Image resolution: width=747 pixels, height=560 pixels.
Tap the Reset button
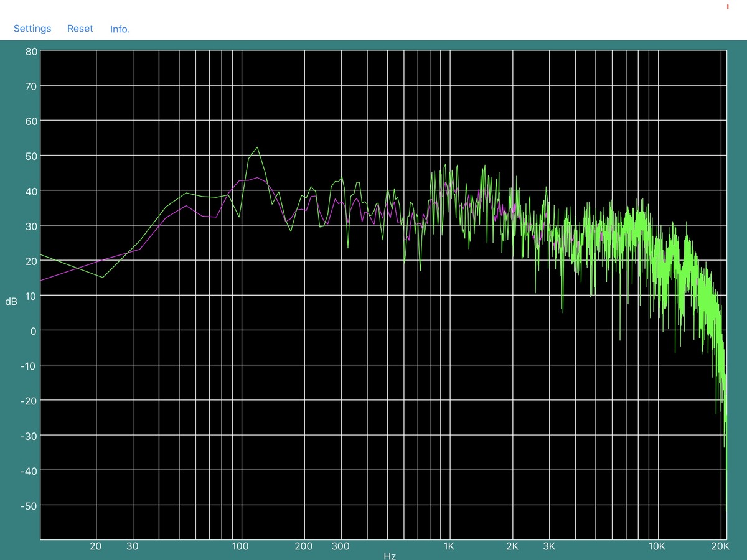(80, 29)
